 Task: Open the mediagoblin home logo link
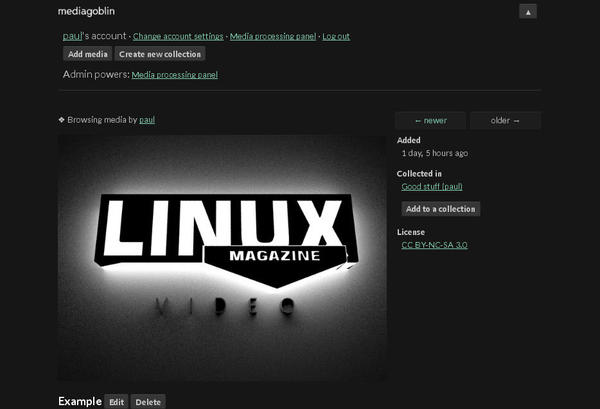point(86,11)
